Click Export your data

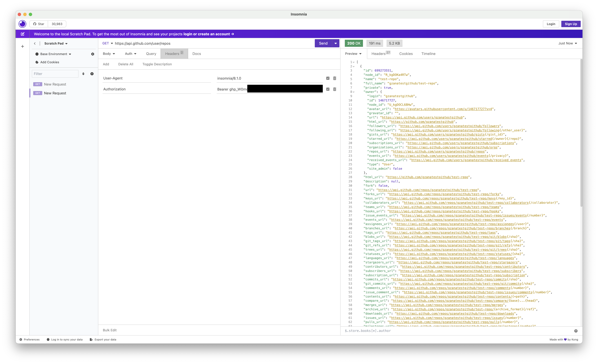(103, 340)
